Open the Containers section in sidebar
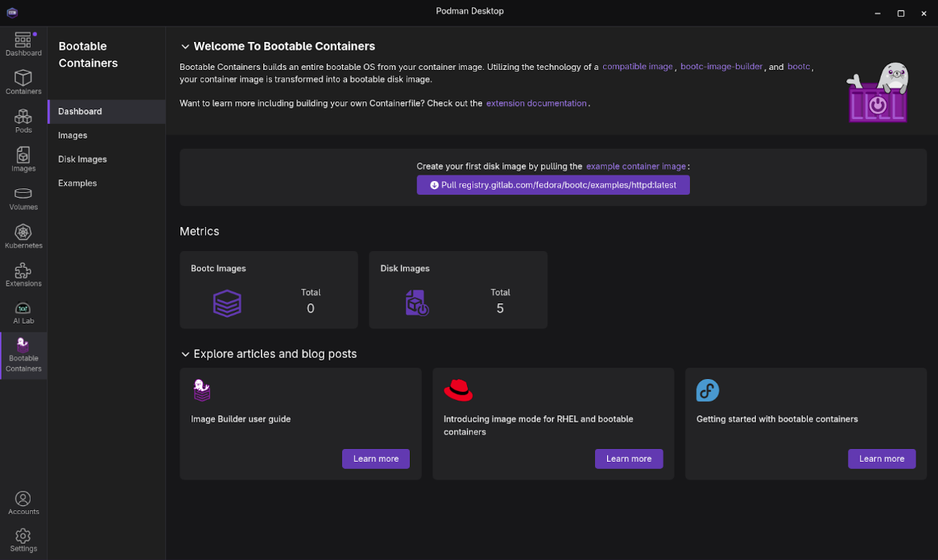Viewport: 938px width, 560px height. point(23,81)
